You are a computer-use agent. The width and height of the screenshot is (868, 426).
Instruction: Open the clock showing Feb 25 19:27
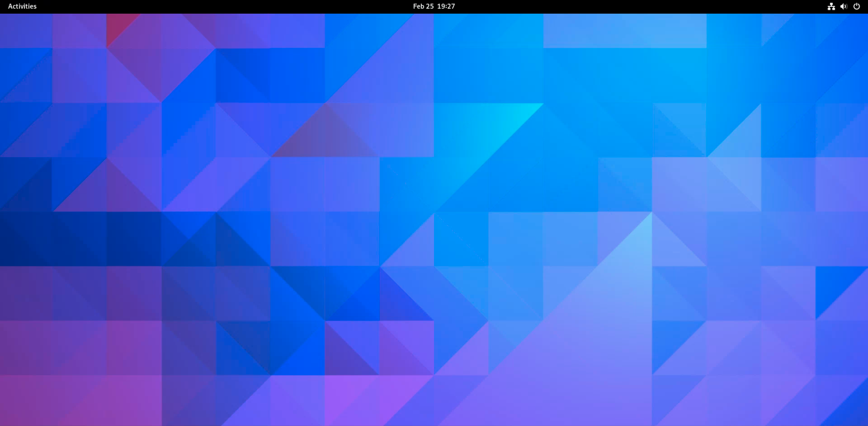pyautogui.click(x=434, y=6)
